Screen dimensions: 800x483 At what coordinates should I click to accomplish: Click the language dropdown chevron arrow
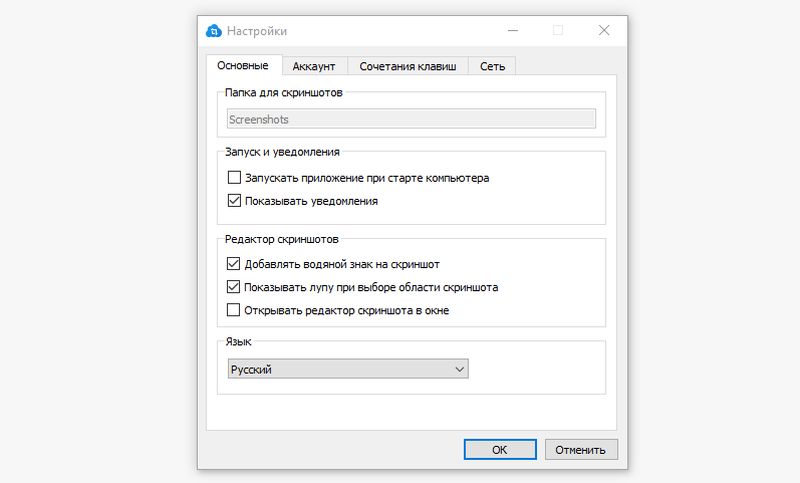point(459,369)
